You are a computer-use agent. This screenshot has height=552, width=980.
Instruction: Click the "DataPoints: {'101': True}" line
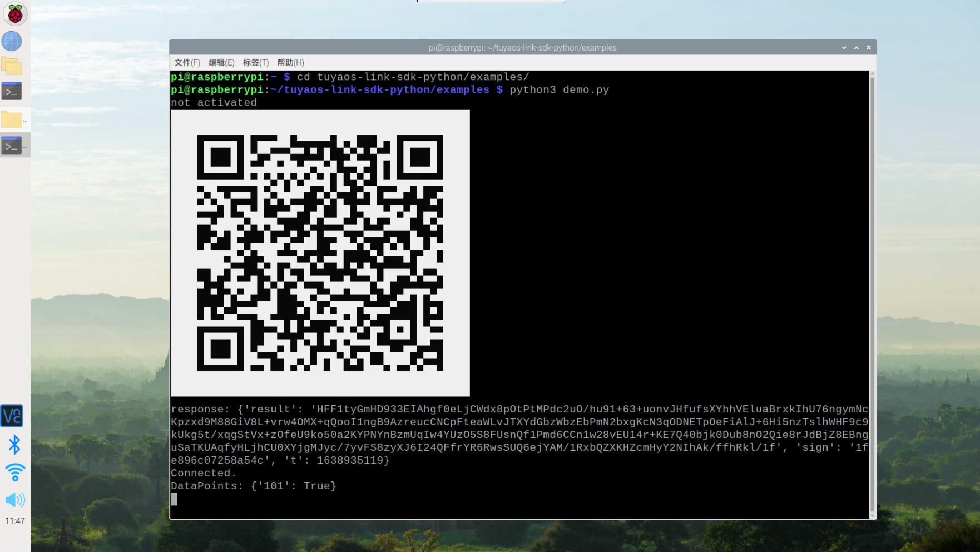254,486
